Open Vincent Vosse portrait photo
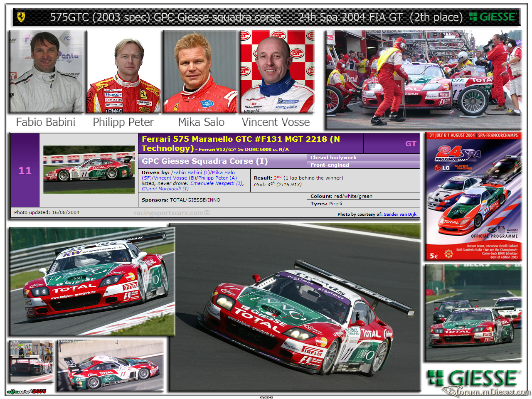Screen dimensions: 532x399 [x=277, y=71]
